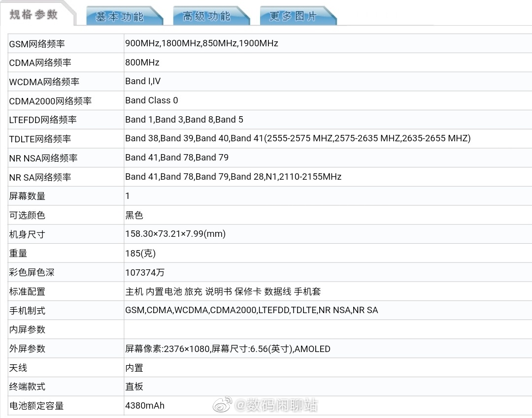Select the 屏幕数量 label
The width and height of the screenshot is (532, 418).
[27, 196]
